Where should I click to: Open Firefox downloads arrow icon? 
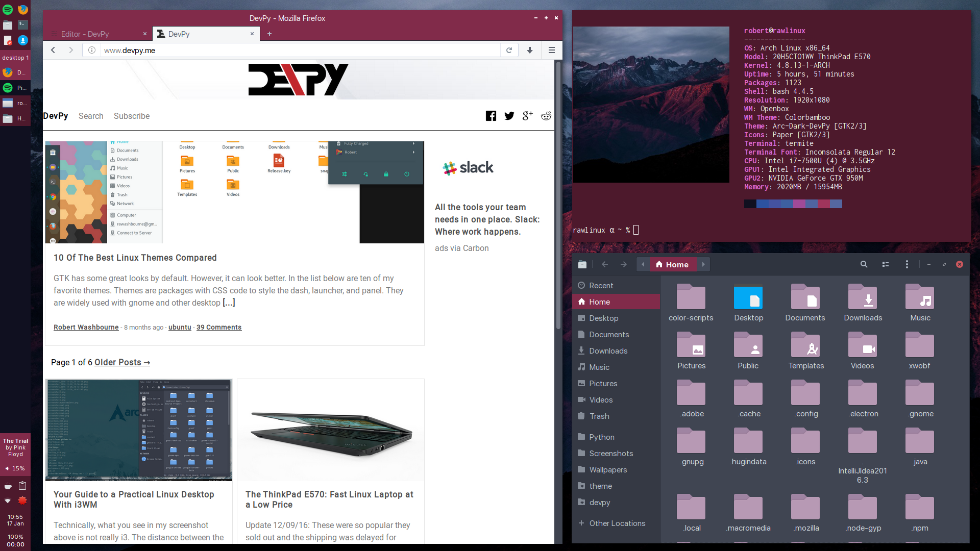(x=530, y=50)
